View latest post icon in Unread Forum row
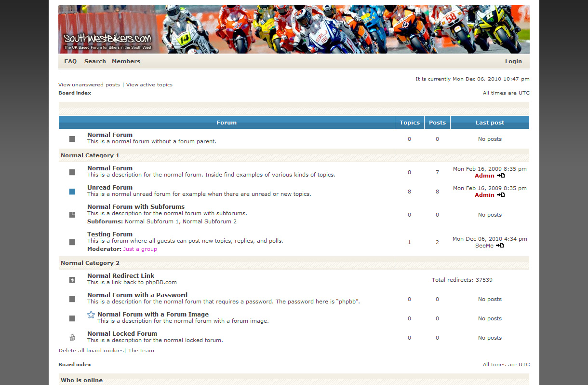 click(501, 195)
